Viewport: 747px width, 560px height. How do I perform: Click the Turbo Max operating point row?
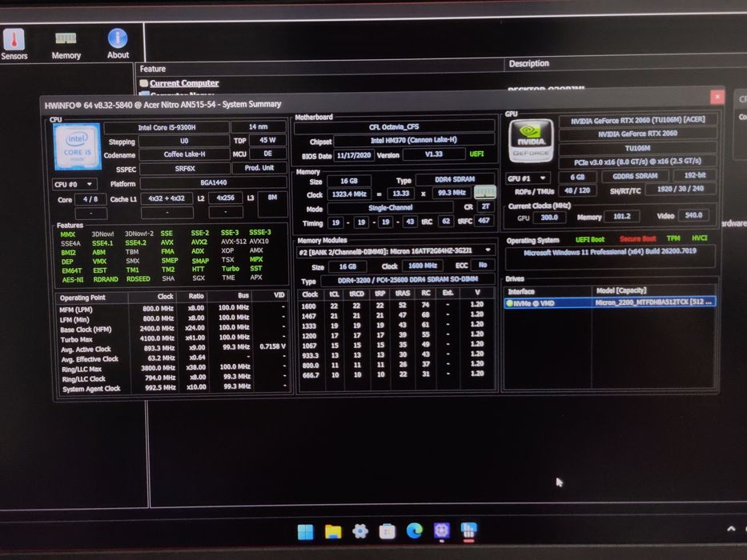click(172, 338)
